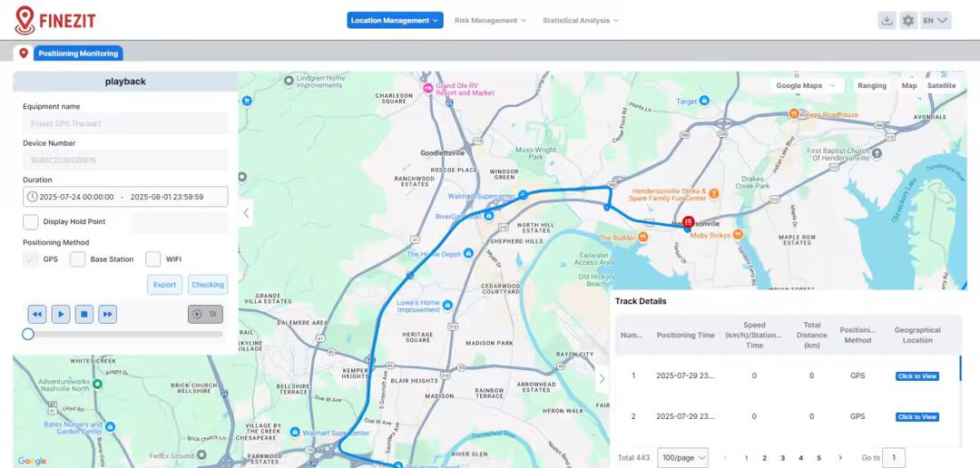Click the Finezit logo
Viewport: 980px width, 468px height.
tap(55, 20)
